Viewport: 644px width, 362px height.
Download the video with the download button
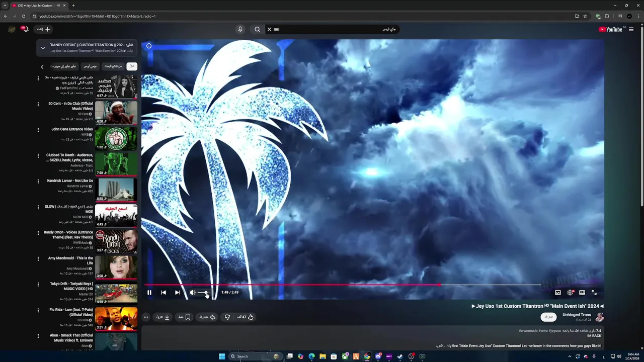163,317
